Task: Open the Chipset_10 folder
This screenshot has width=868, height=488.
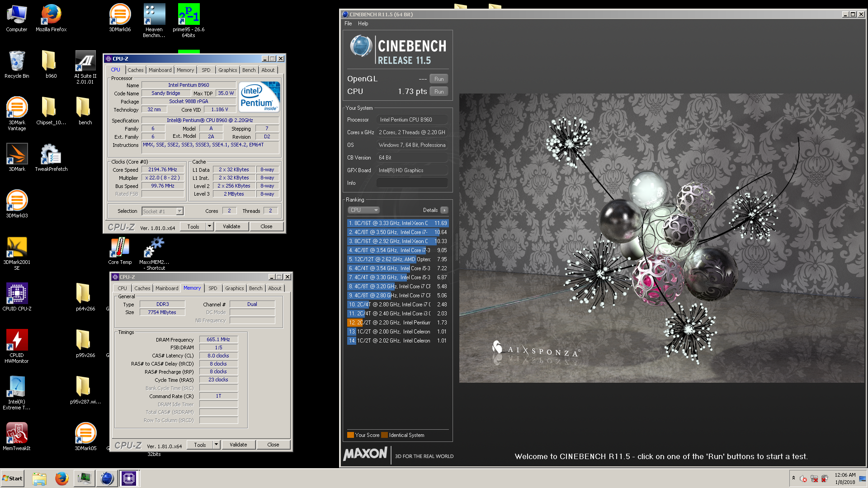Action: click(x=51, y=111)
